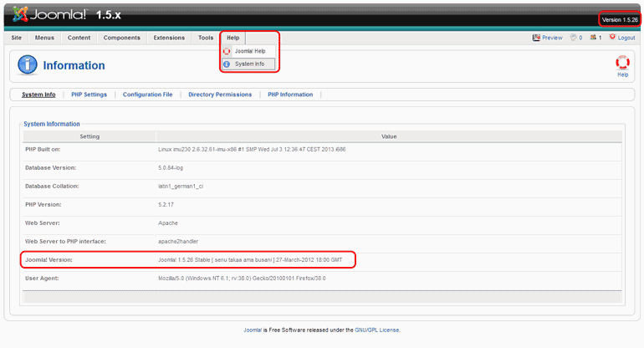The width and height of the screenshot is (644, 348).
Task: Choose Joomla! Help from Help dropdown
Action: coord(248,51)
